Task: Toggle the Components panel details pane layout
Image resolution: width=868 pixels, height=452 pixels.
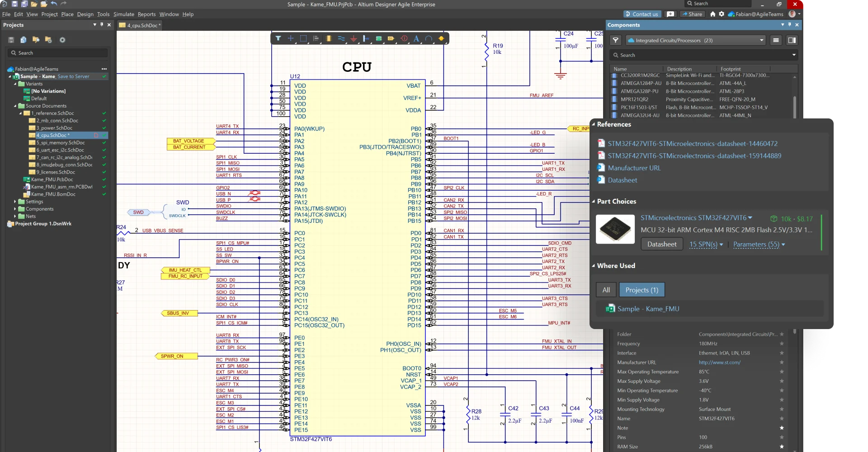Action: pyautogui.click(x=792, y=40)
